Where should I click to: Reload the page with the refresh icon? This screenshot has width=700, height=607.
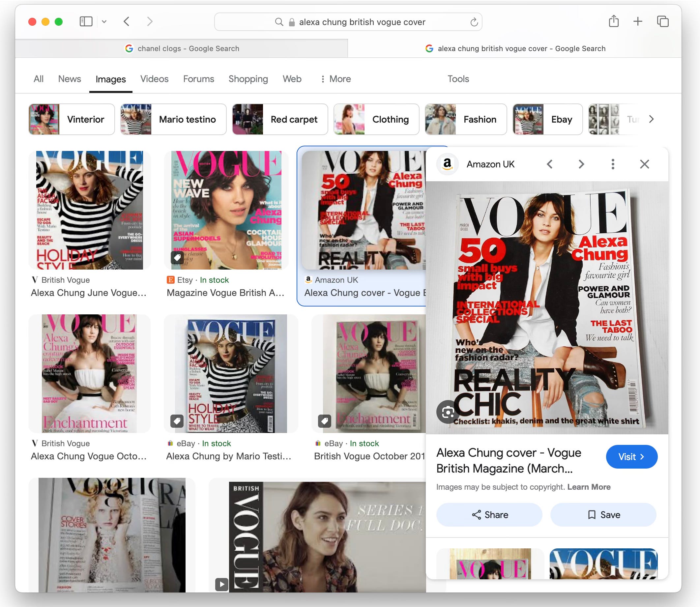click(474, 22)
